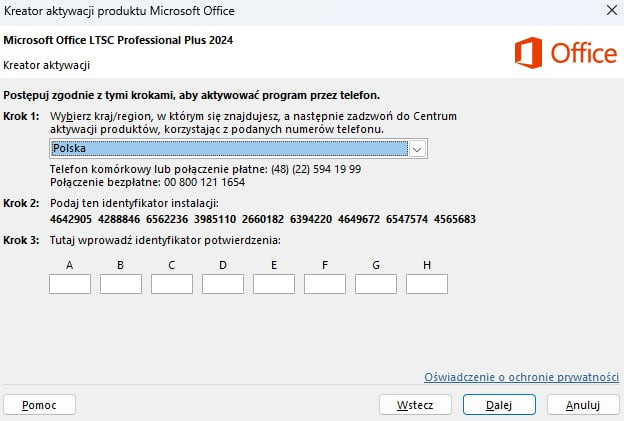
Task: Click the toll-free number 00 800 121 1654
Action: 204,182
